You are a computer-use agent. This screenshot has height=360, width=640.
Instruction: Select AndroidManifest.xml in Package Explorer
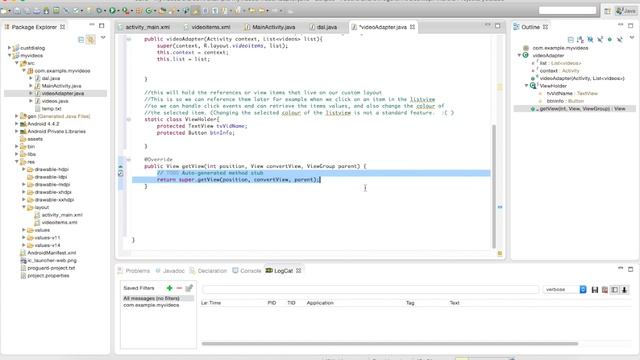click(x=51, y=253)
